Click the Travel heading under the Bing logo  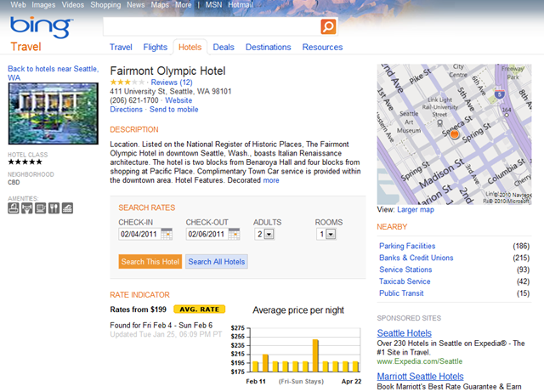(x=25, y=47)
